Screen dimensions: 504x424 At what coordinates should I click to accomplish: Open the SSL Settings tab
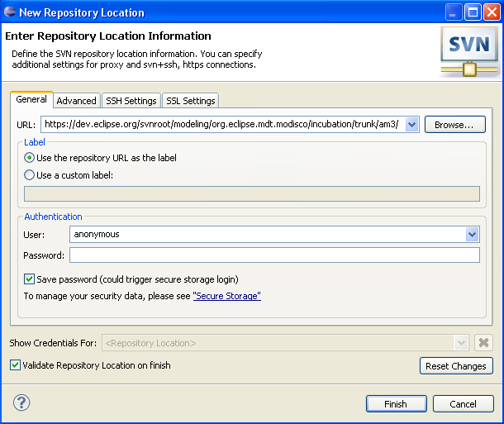click(191, 101)
